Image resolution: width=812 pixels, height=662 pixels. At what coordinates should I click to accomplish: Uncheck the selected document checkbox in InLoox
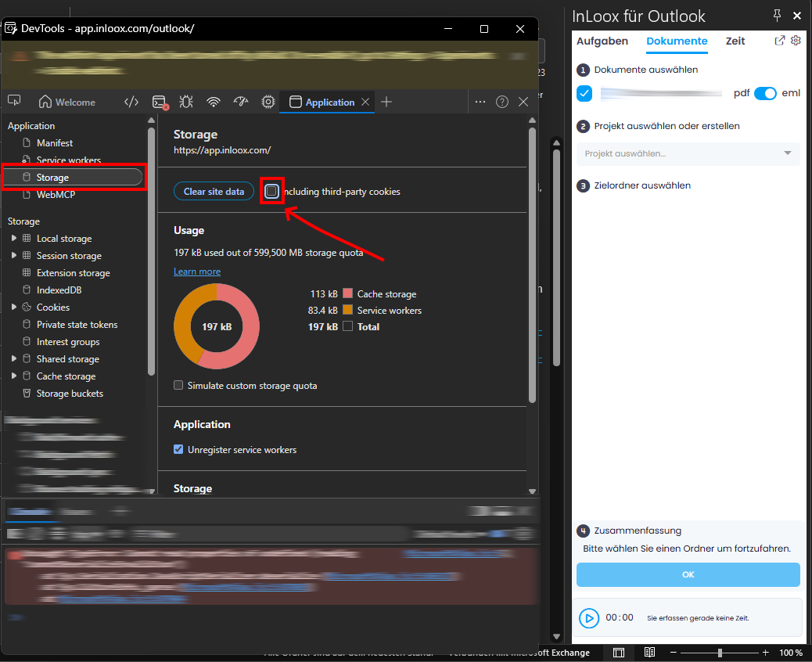click(x=584, y=93)
